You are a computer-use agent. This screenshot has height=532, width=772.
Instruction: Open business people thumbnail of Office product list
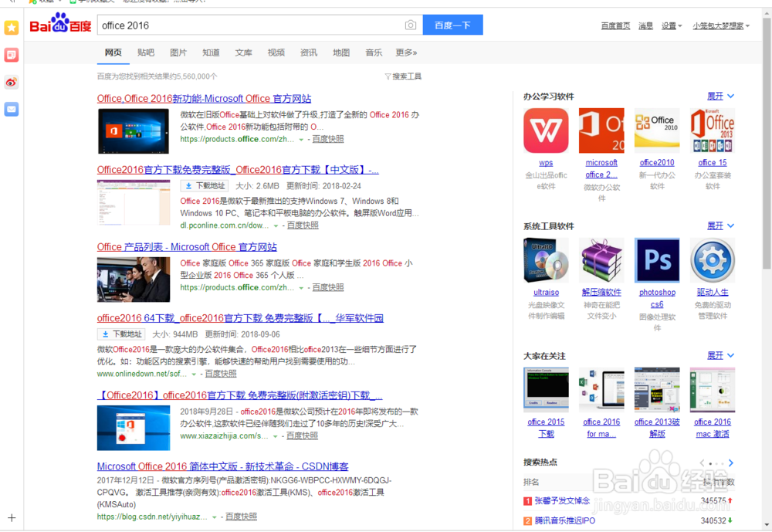tap(134, 280)
